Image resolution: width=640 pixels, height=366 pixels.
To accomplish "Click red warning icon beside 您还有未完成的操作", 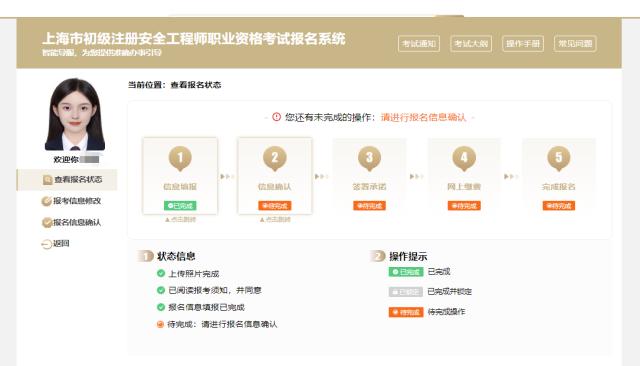I will coord(276,117).
